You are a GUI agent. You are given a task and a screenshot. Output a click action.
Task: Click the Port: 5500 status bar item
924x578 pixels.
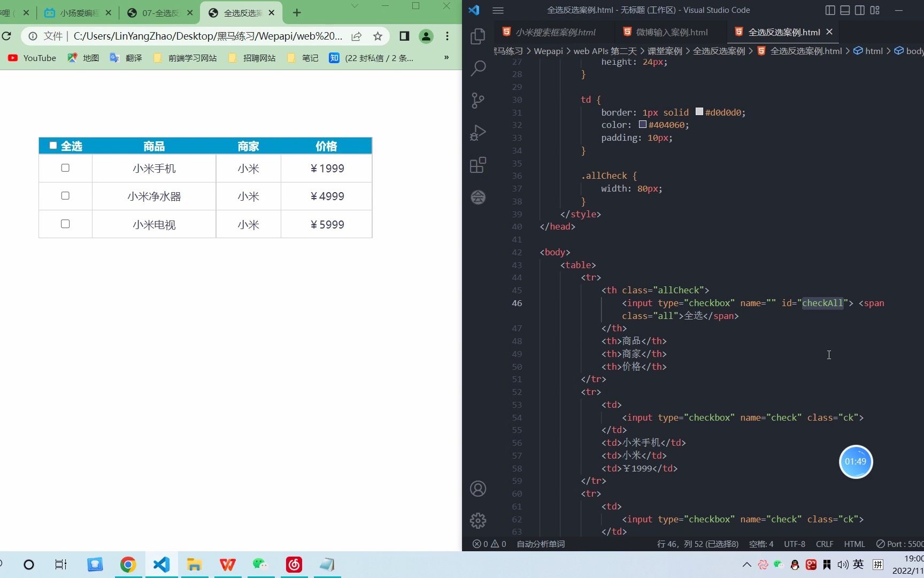[900, 544]
